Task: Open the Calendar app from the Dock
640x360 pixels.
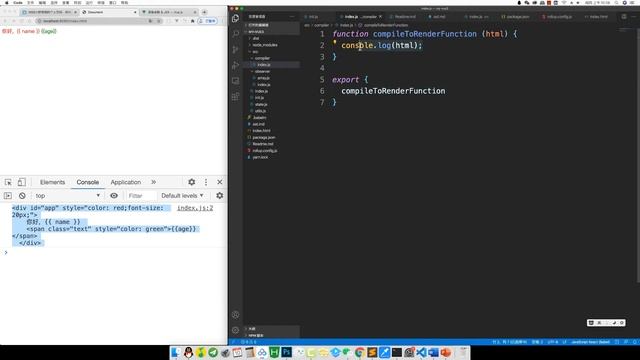Action: pyautogui.click(x=237, y=352)
